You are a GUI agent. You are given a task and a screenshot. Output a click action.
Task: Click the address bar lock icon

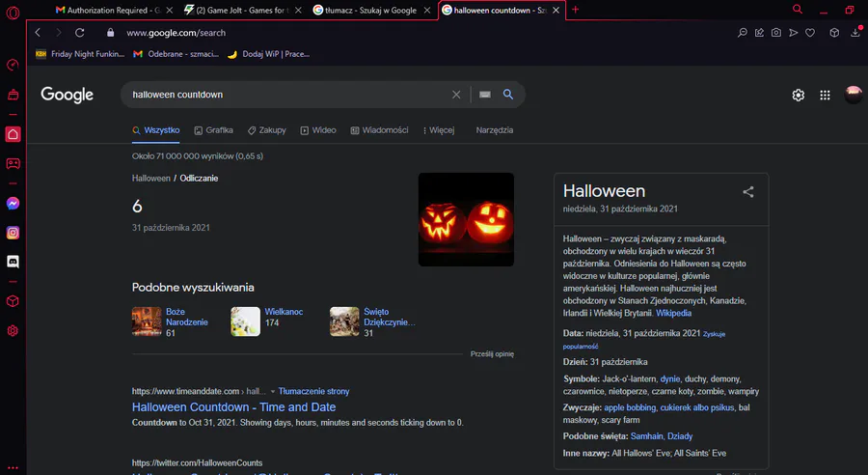110,33
